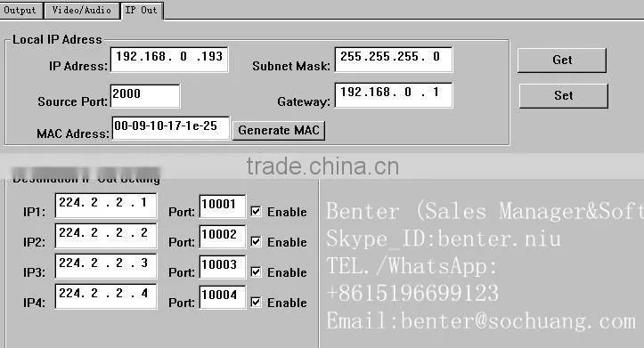Click the 'Port:' label in IP4 row

(x=182, y=303)
